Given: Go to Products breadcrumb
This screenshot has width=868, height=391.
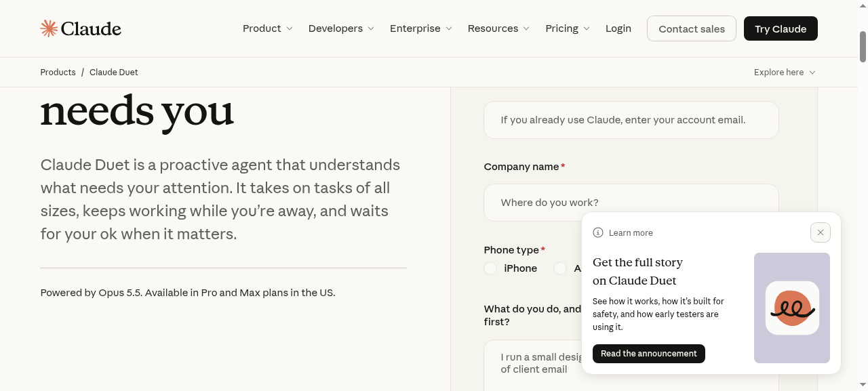Looking at the screenshot, I should point(58,73).
